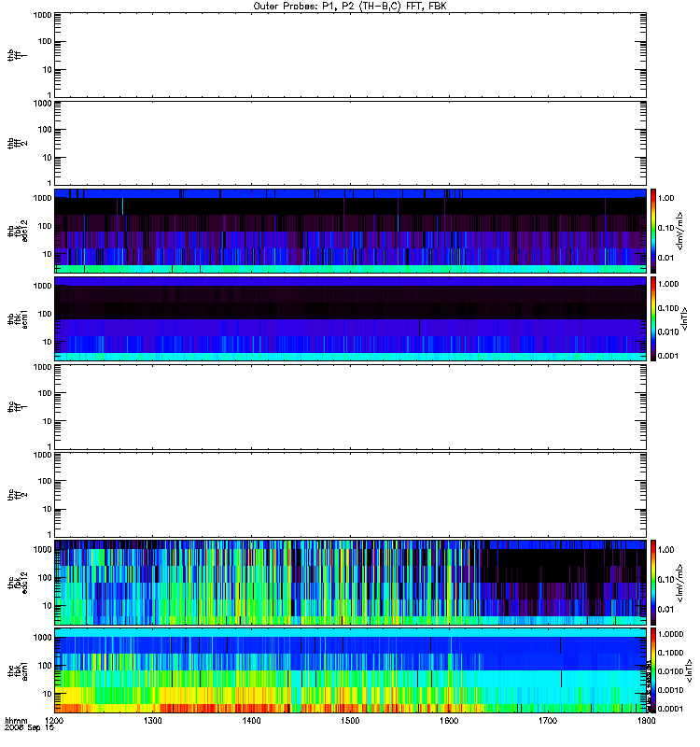Click the "hhmm" time format label
700x747 pixels.
[x=16, y=721]
